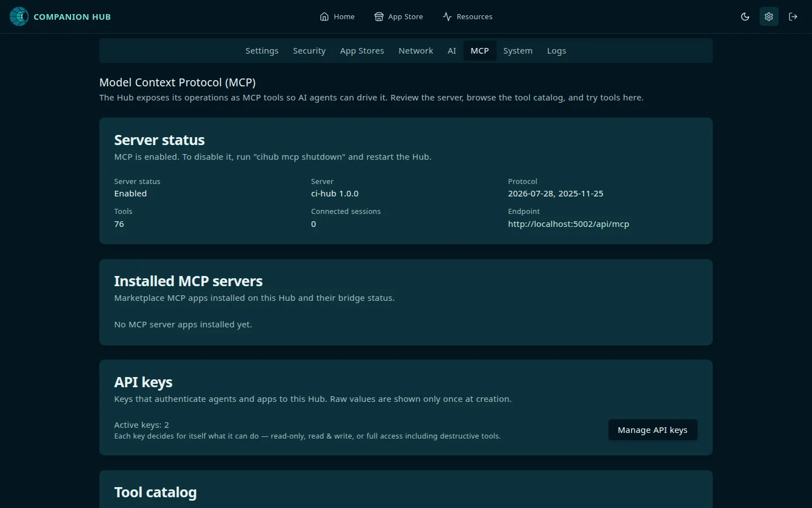Click the Installed MCP servers heading
Viewport: 812px width, 508px height.
click(188, 281)
